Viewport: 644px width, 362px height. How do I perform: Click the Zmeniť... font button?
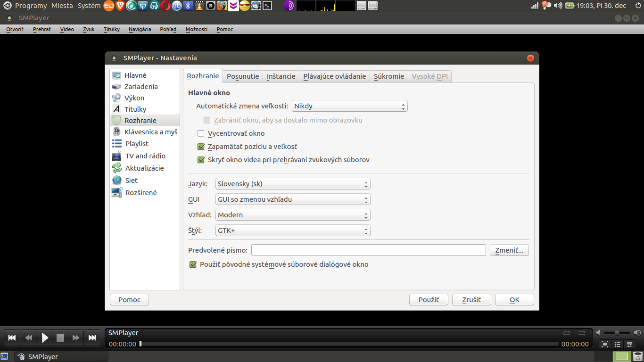click(509, 250)
